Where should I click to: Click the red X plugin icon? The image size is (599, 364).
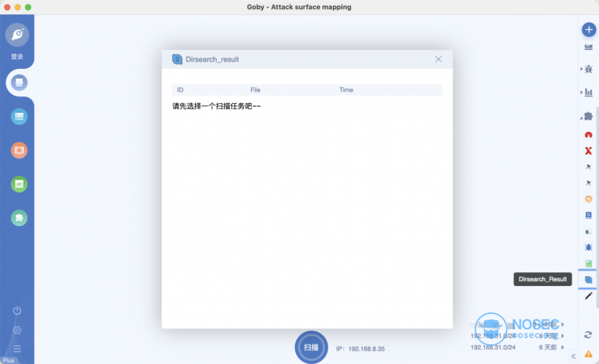tap(588, 151)
